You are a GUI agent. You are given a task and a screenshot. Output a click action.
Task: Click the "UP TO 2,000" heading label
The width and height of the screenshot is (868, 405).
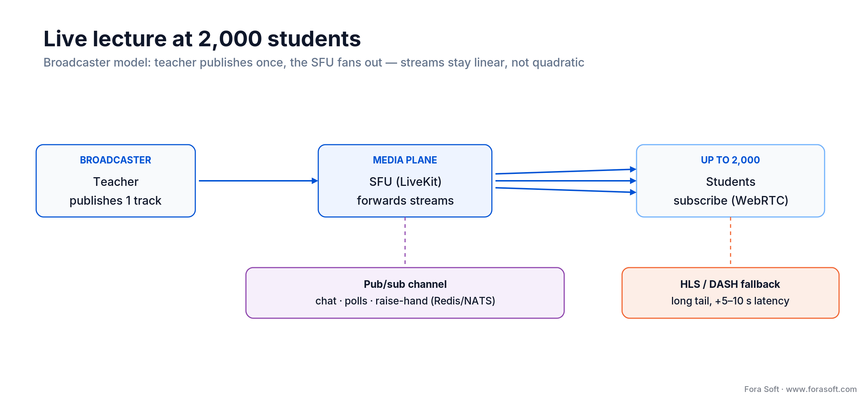730,160
